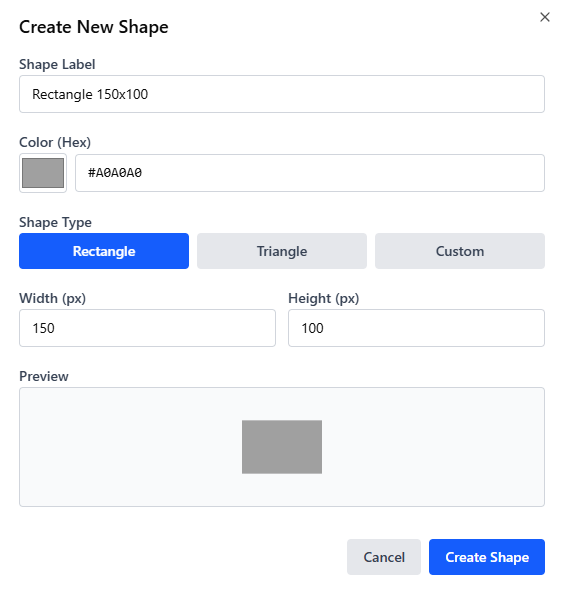Click the Height (px) label
Screen dimensions: 565x595
coord(324,298)
